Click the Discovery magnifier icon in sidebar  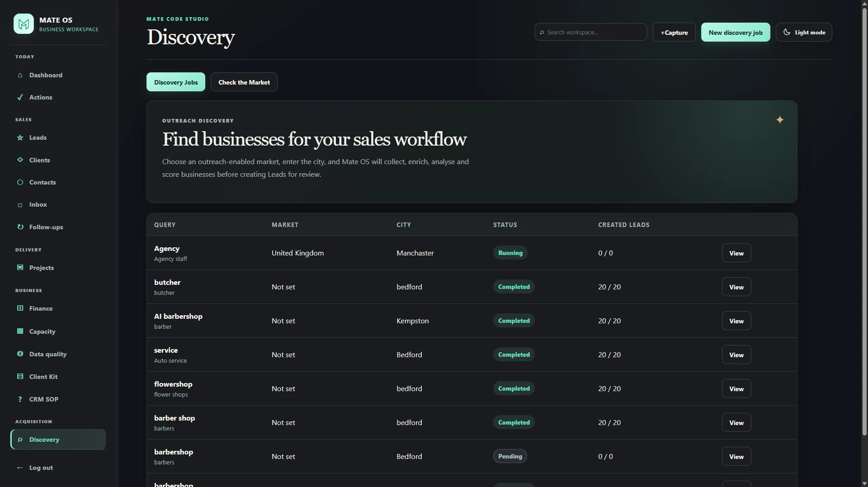point(20,440)
